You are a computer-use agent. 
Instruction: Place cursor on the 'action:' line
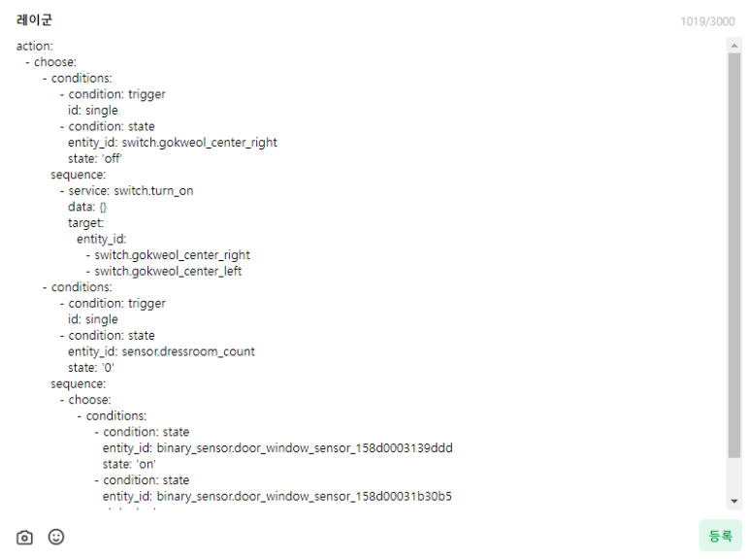(x=34, y=46)
